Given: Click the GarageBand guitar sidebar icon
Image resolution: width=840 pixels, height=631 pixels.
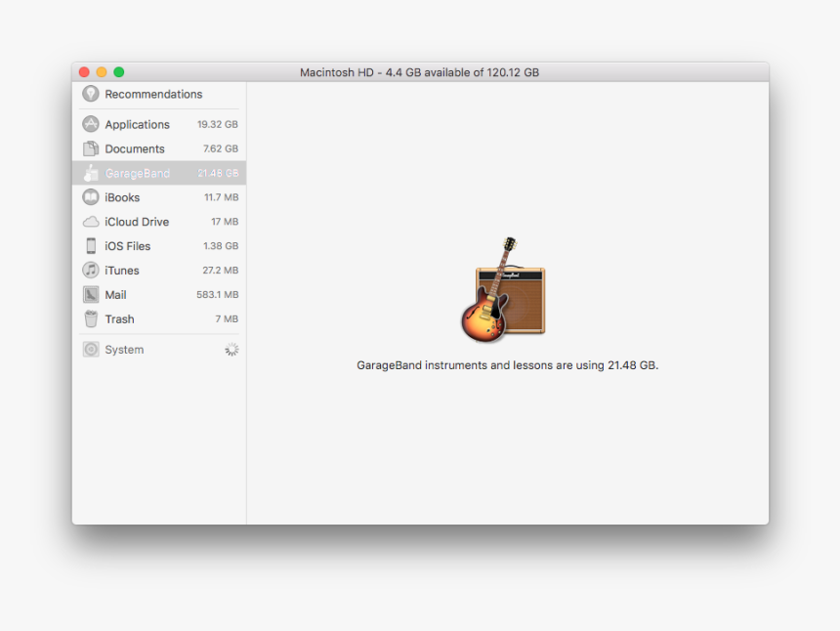Looking at the screenshot, I should [x=91, y=173].
